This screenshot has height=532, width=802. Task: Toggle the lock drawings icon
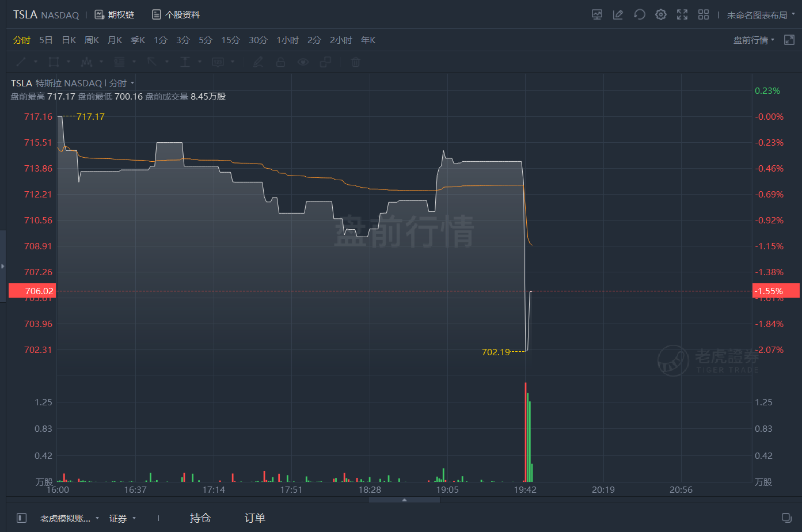click(x=280, y=62)
